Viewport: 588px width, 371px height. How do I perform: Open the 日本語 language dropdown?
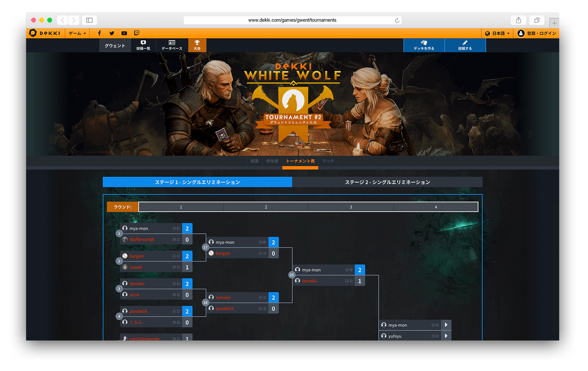click(497, 33)
